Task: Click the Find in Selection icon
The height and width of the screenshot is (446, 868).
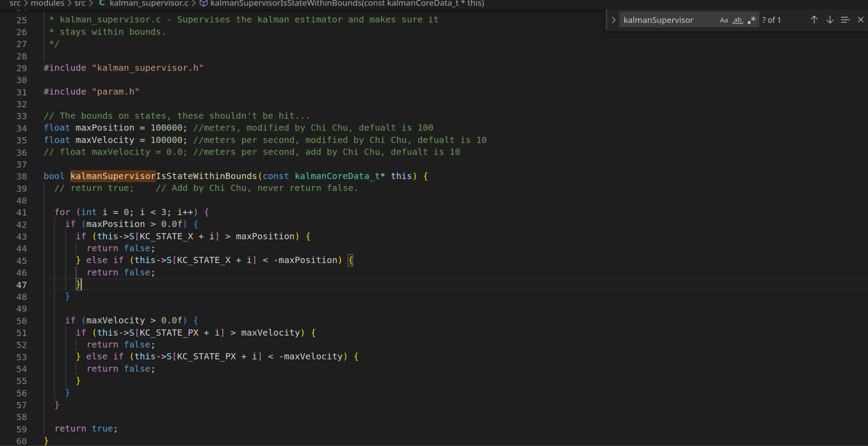Action: pyautogui.click(x=845, y=20)
